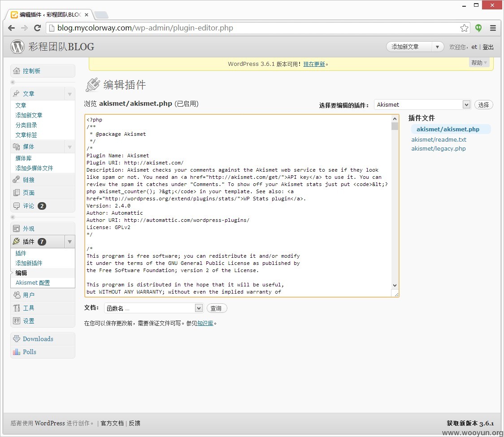Reload the page with the refresh icon
504x437 pixels.
point(38,28)
